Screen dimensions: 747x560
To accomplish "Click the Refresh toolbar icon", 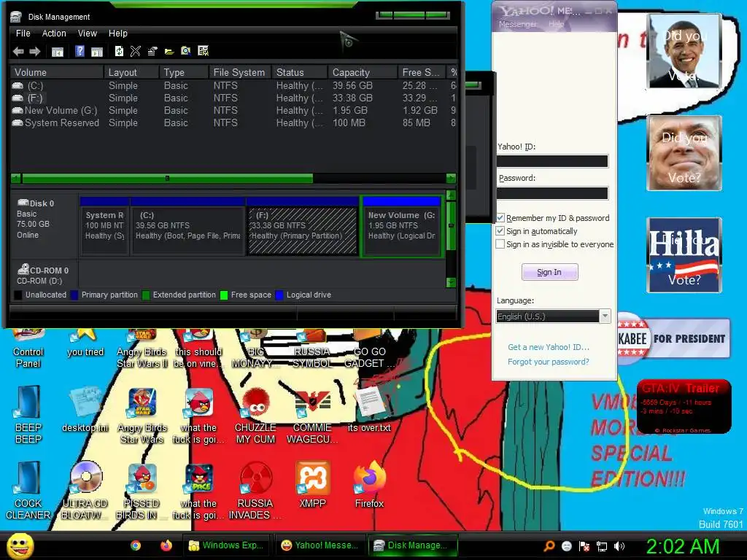I will point(119,51).
